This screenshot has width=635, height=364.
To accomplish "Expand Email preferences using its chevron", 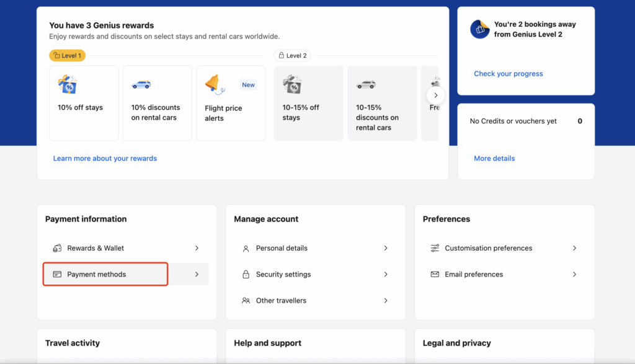I will (x=574, y=274).
